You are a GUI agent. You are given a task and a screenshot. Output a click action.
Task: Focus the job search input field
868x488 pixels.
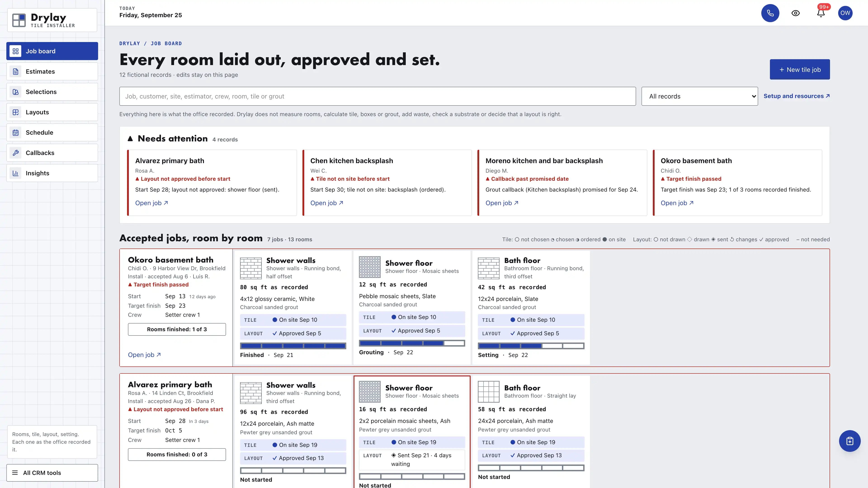[x=377, y=96]
